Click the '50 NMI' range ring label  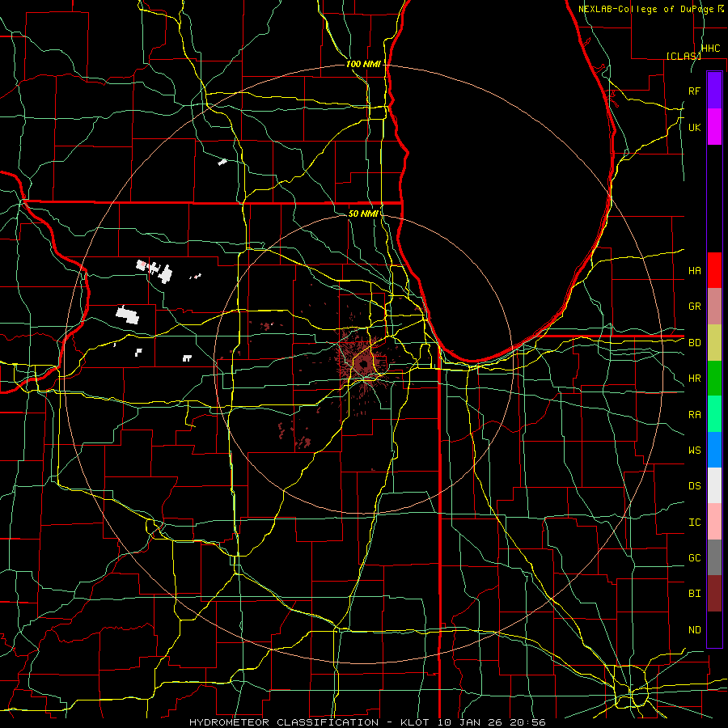(x=363, y=214)
